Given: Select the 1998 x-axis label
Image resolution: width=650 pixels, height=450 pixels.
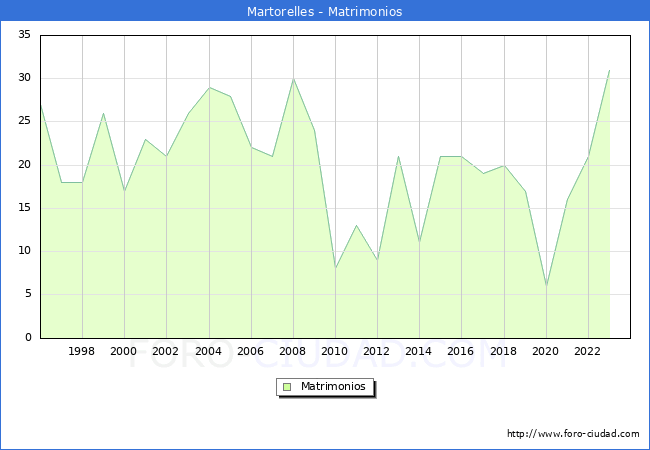Looking at the screenshot, I should (x=82, y=352).
